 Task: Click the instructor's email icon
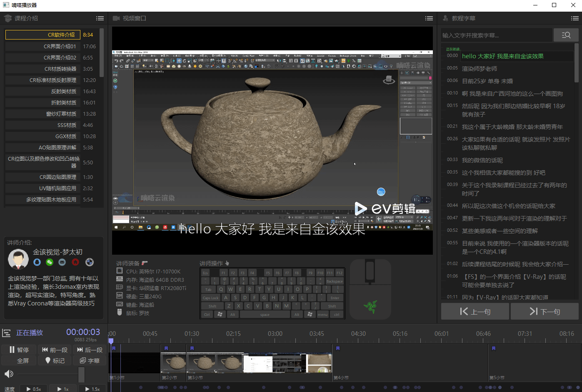tap(62, 262)
